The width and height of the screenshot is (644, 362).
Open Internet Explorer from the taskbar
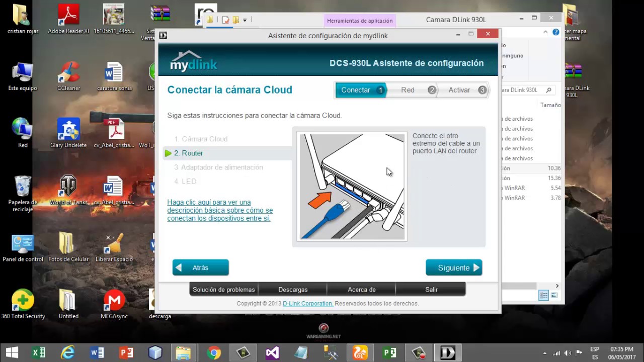point(68,352)
